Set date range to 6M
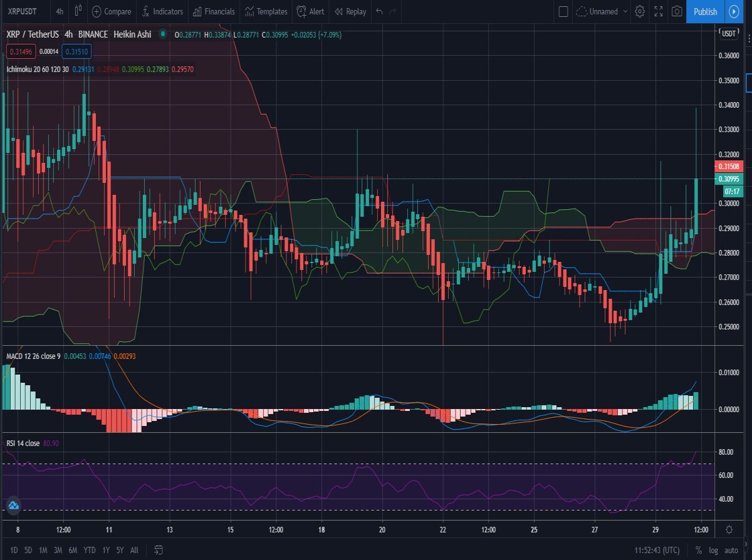Image resolution: width=752 pixels, height=560 pixels. coord(73,550)
